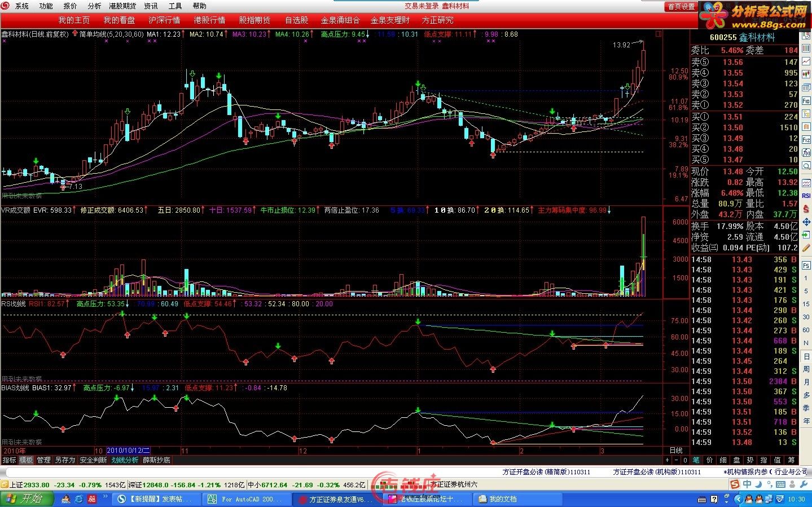Select the 多 multi-day period button
The height and width of the screenshot is (507, 812).
[x=806, y=395]
